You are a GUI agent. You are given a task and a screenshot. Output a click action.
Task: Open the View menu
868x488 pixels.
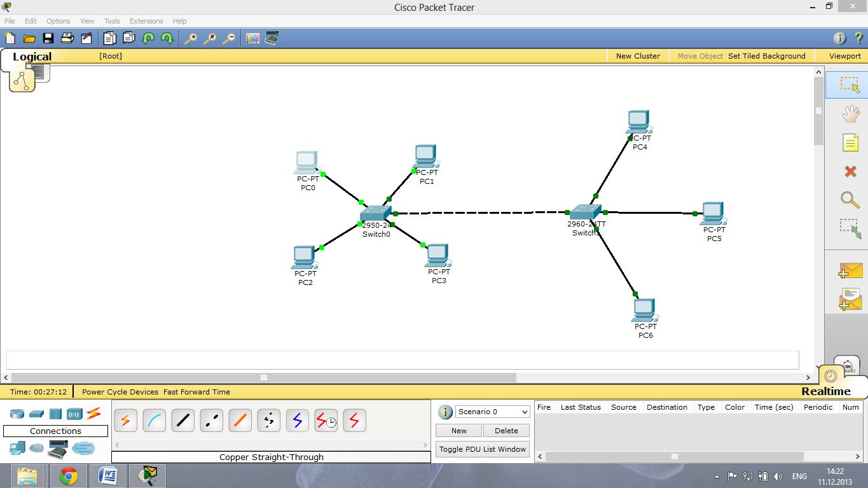pyautogui.click(x=87, y=21)
